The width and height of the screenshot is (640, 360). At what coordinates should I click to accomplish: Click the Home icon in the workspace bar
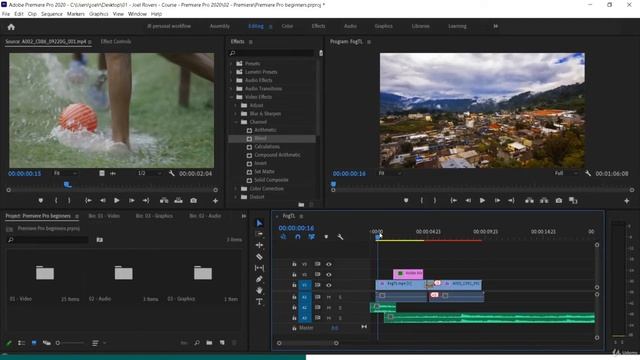click(x=11, y=27)
